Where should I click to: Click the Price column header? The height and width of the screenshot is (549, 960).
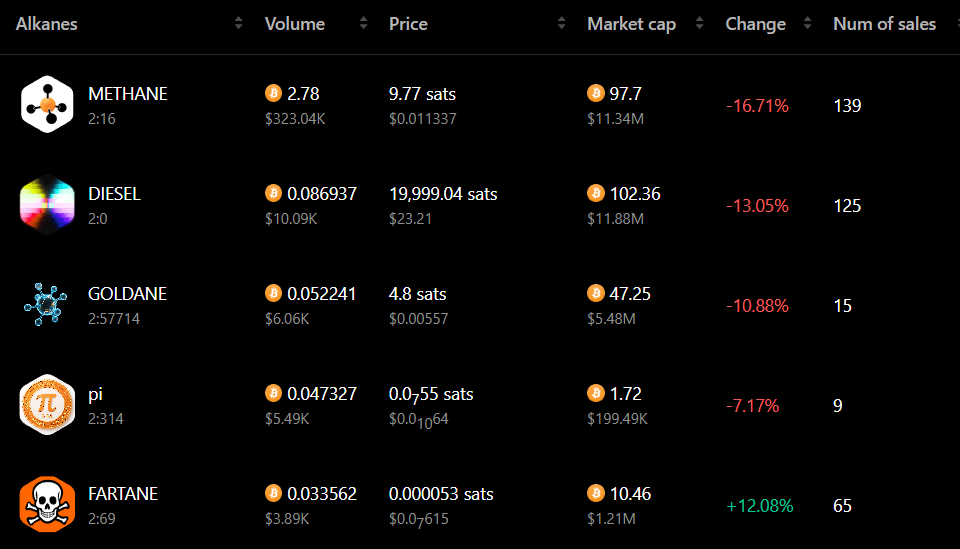[408, 24]
